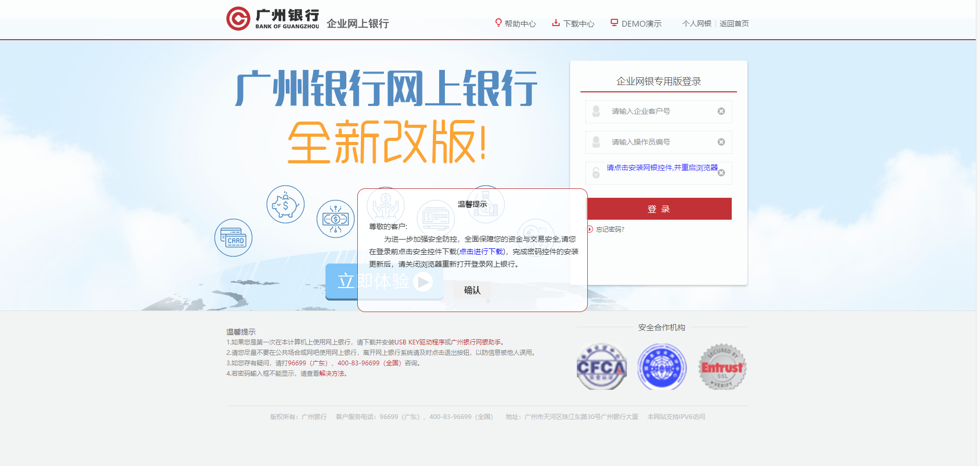Open the blue round security seal badge
Screen dimensions: 980x466
662,367
